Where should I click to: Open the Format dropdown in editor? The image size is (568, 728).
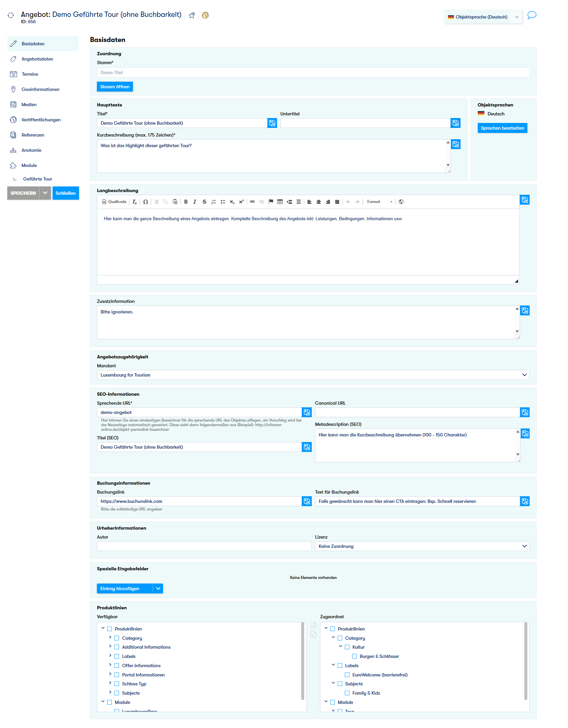coord(380,202)
